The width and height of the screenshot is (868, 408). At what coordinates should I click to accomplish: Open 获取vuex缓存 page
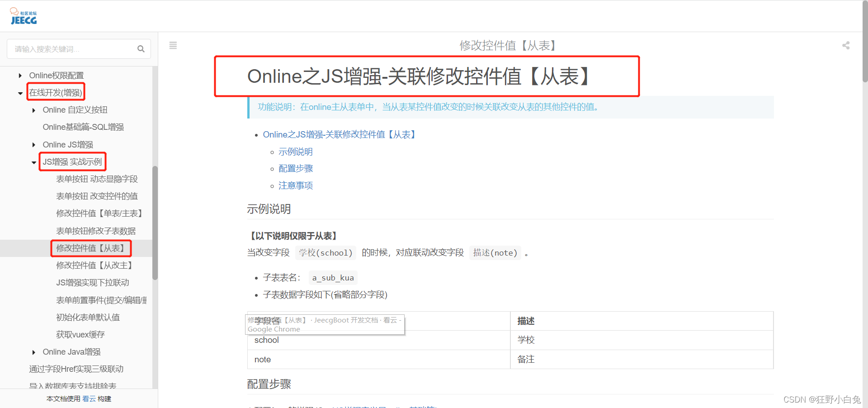(x=80, y=335)
